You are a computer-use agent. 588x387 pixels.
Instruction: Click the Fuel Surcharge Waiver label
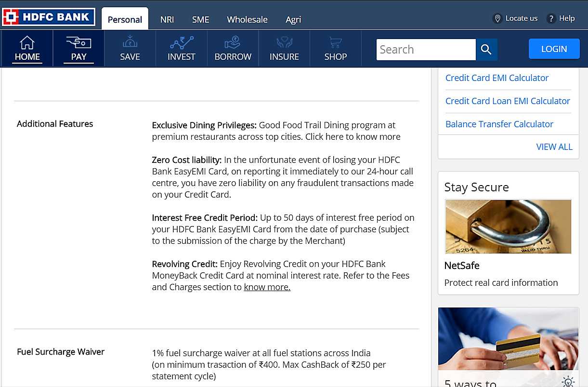click(x=61, y=352)
